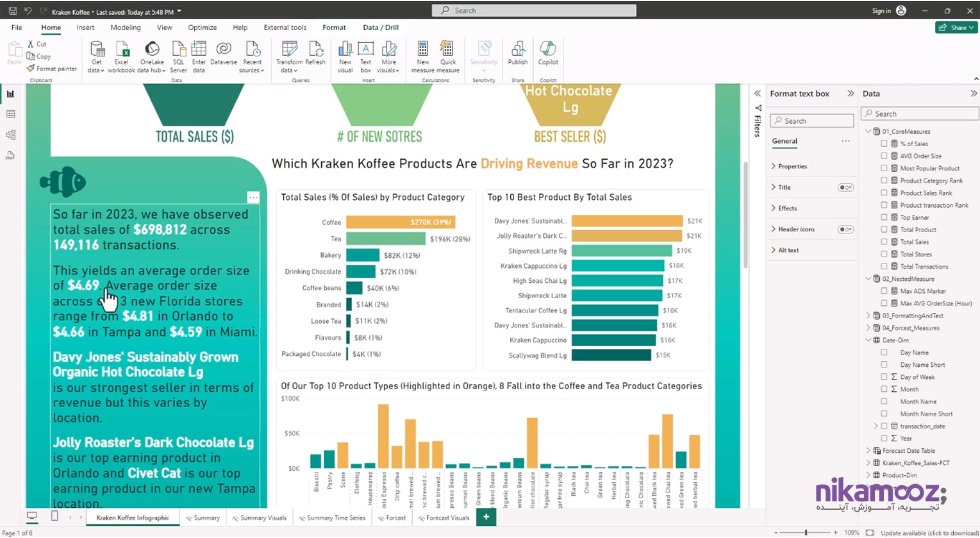Add a new page with plus button
This screenshot has width=980, height=538.
pyautogui.click(x=486, y=517)
